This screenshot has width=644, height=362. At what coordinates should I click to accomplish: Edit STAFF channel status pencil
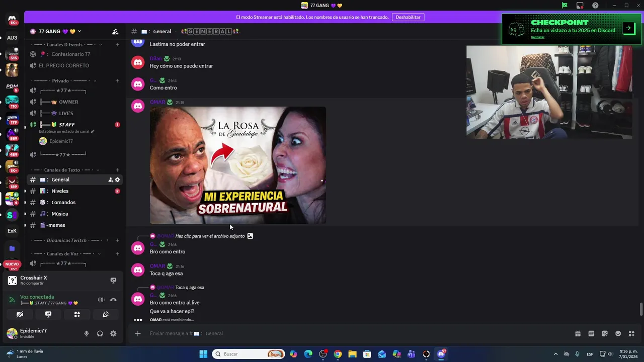coord(92,132)
